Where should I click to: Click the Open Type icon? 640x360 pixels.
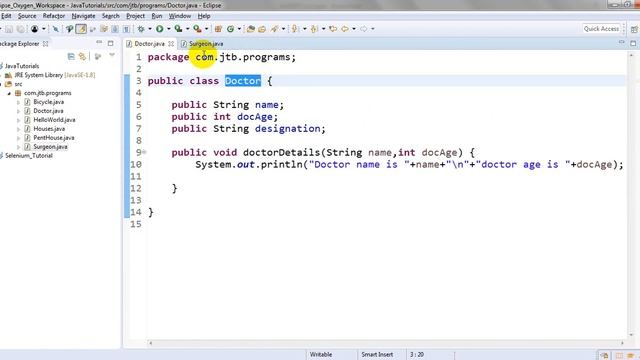pos(251,29)
